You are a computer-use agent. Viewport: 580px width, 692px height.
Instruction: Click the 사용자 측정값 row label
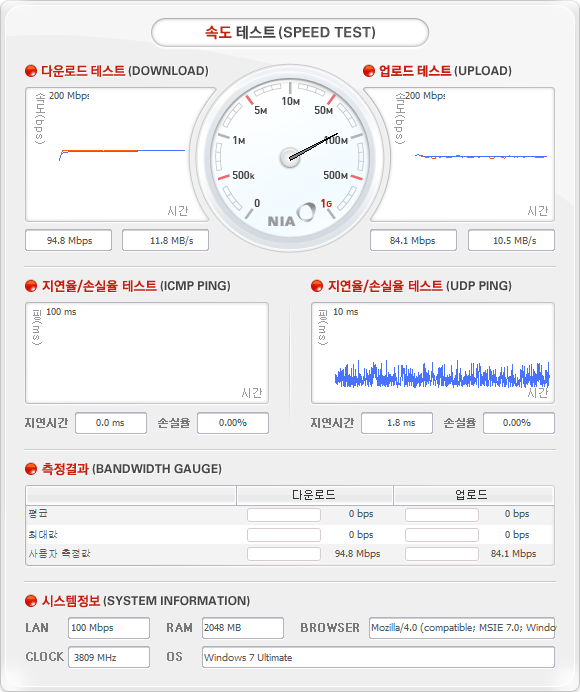pyautogui.click(x=59, y=553)
